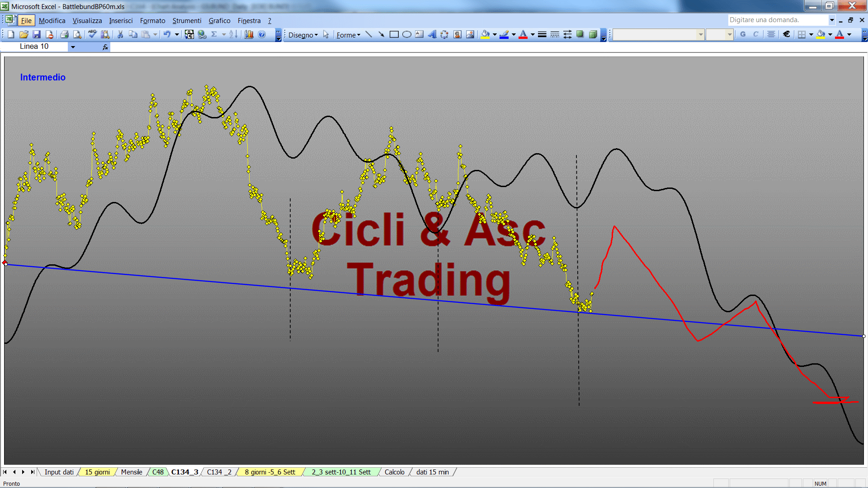Switch to the C134 _2 sheet
Image resolution: width=868 pixels, height=488 pixels.
click(x=219, y=472)
